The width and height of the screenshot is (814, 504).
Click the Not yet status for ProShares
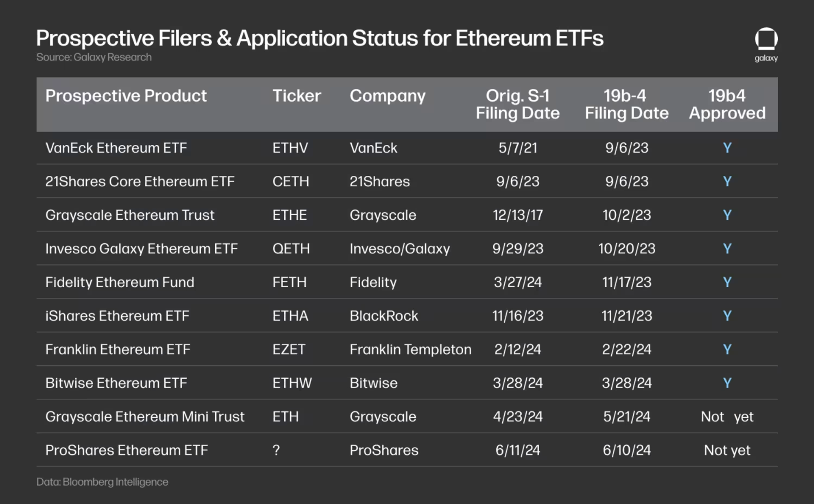coord(727,450)
